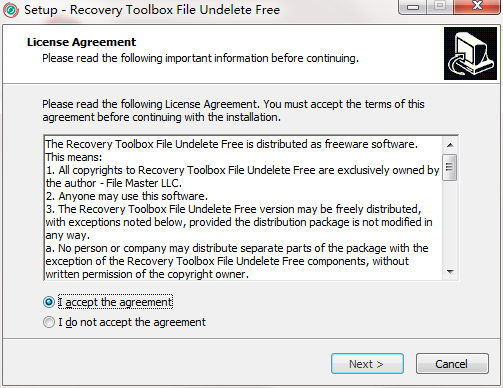
Task: Click the 'License Agreement' heading
Action: (x=81, y=42)
